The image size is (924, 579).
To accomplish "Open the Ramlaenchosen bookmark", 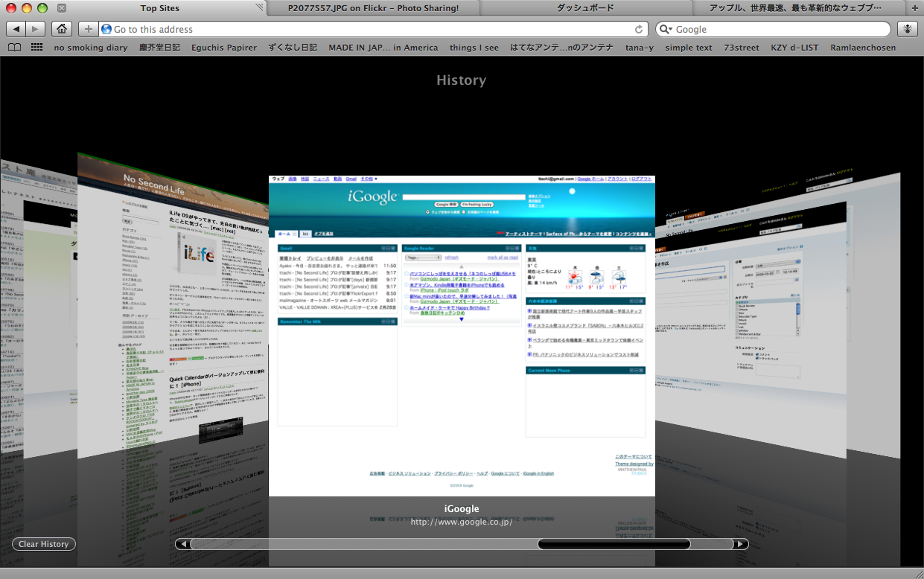I will pos(863,48).
